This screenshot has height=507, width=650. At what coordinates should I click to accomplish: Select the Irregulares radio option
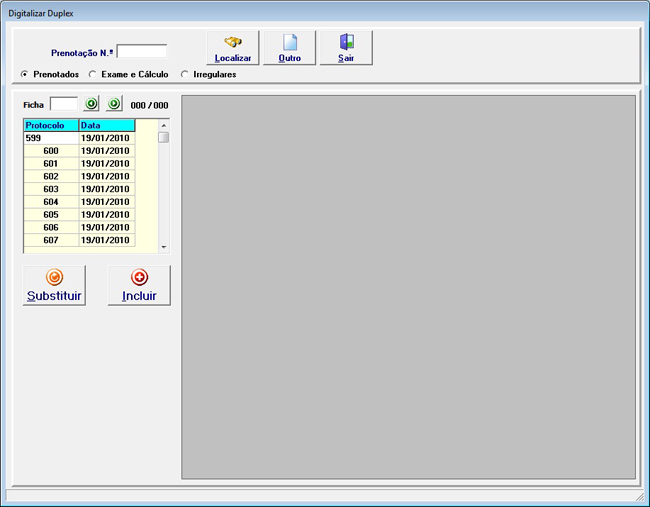209,74
